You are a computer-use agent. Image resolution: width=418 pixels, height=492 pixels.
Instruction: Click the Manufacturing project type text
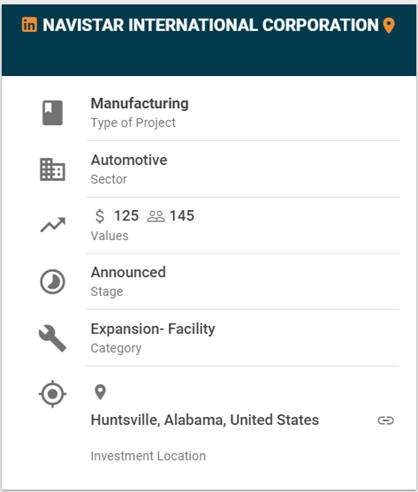coord(140,103)
